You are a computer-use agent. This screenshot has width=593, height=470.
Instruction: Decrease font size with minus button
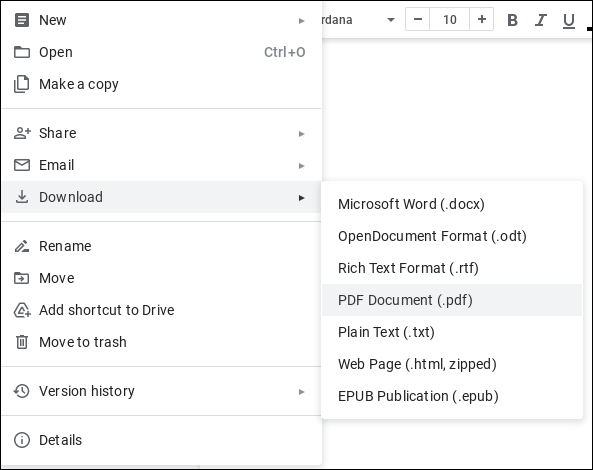tap(418, 19)
